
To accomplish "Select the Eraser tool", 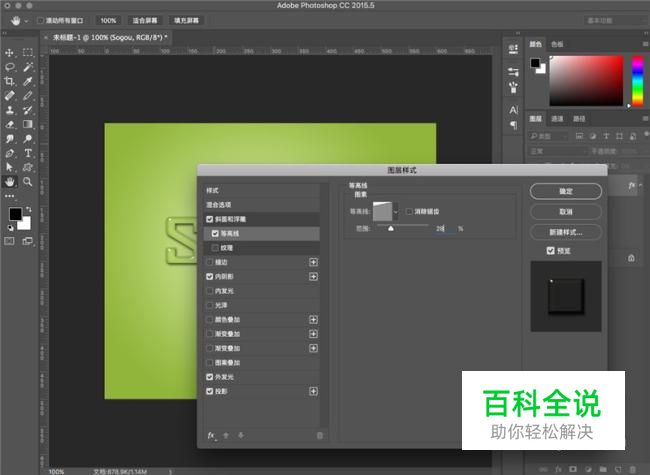I will pos(10,124).
